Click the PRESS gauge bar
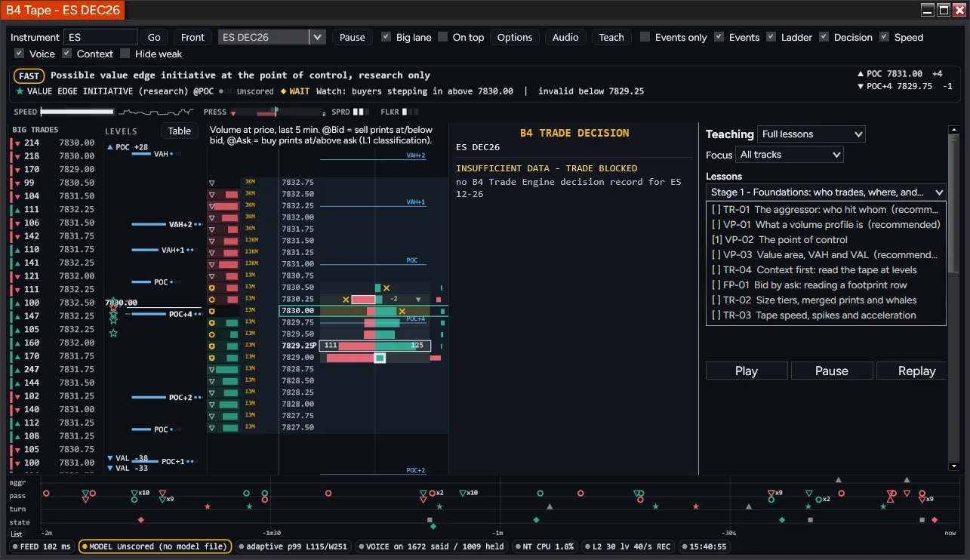Image resolution: width=970 pixels, height=560 pixels. click(x=276, y=112)
